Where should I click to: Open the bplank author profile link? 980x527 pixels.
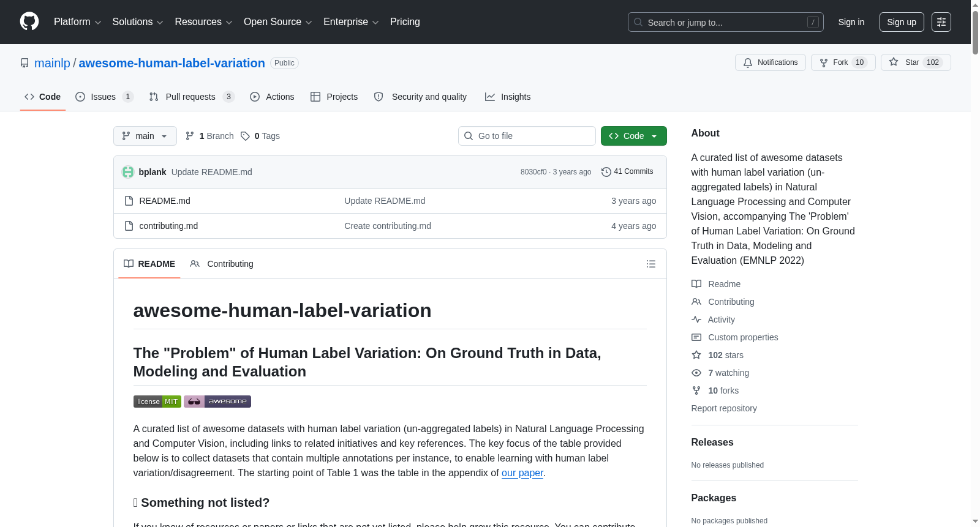(x=153, y=172)
